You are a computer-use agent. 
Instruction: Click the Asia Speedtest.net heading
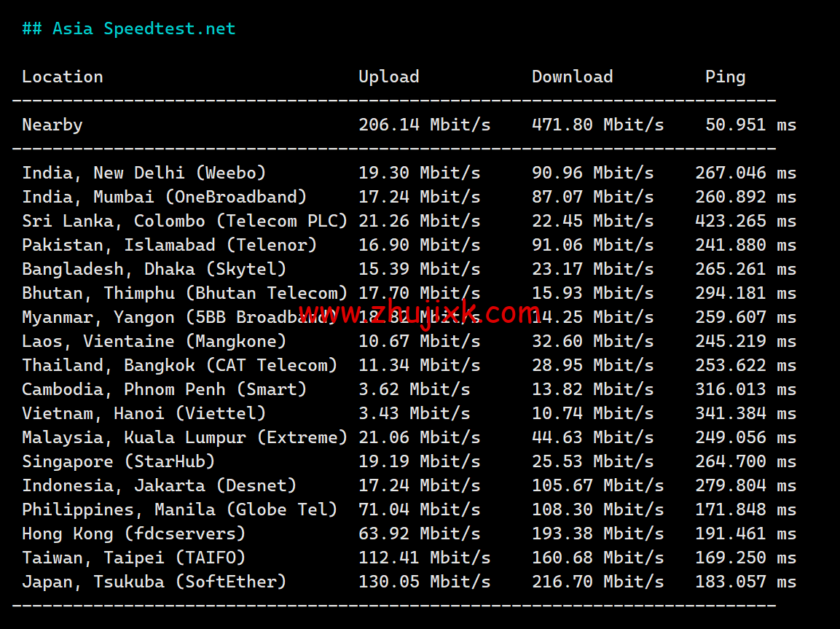(x=128, y=28)
